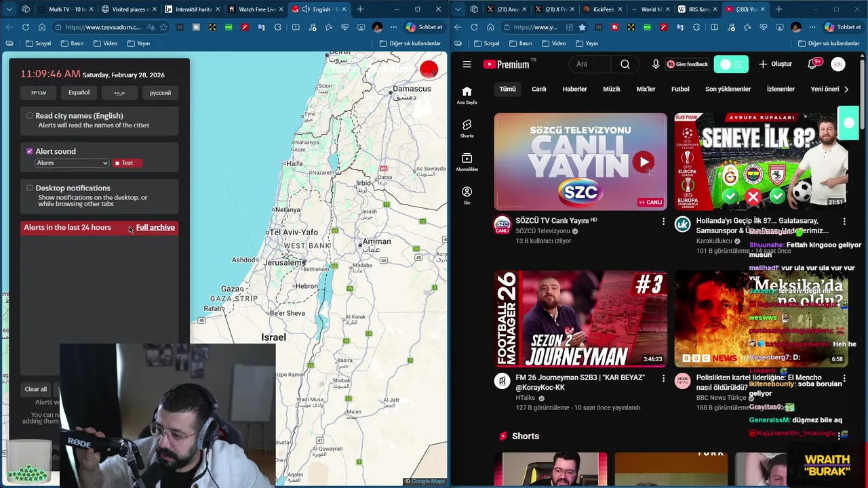This screenshot has height=488, width=868.
Task: Open HTalks channel avatar
Action: [x=502, y=381]
